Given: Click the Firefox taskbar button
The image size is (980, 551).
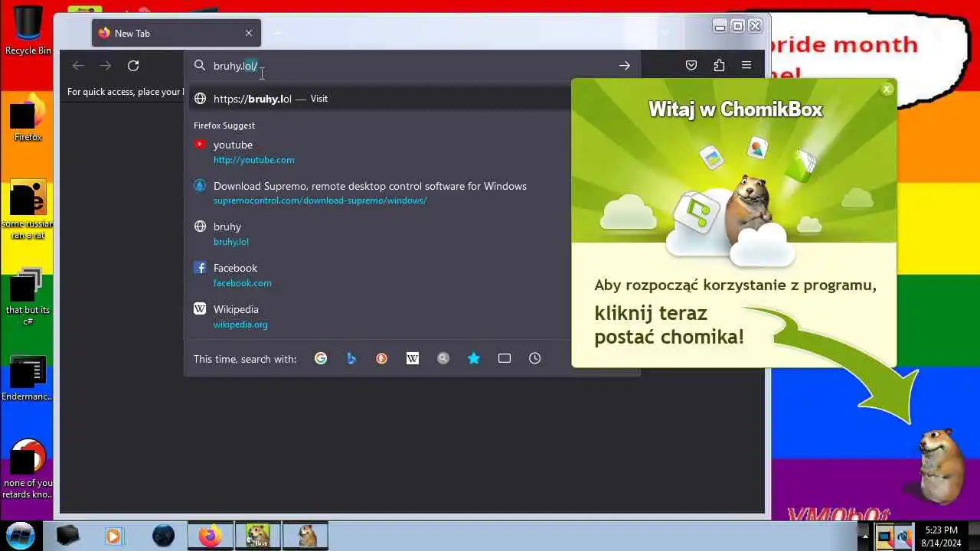Looking at the screenshot, I should coord(211,536).
